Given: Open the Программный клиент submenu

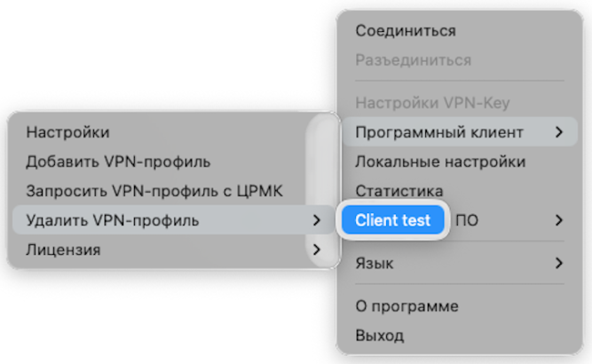Looking at the screenshot, I should point(460,131).
